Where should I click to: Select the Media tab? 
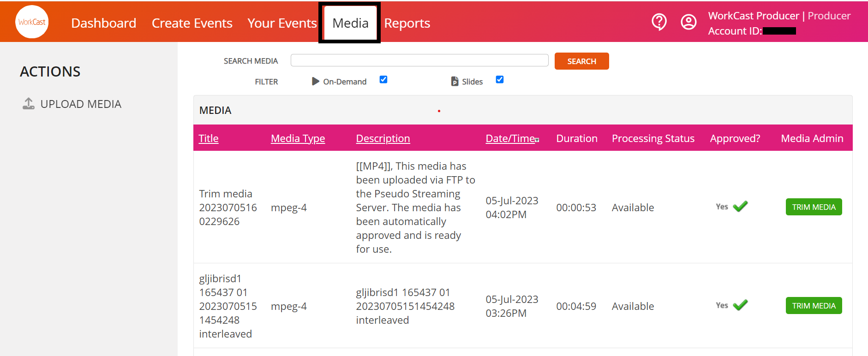[x=350, y=23]
